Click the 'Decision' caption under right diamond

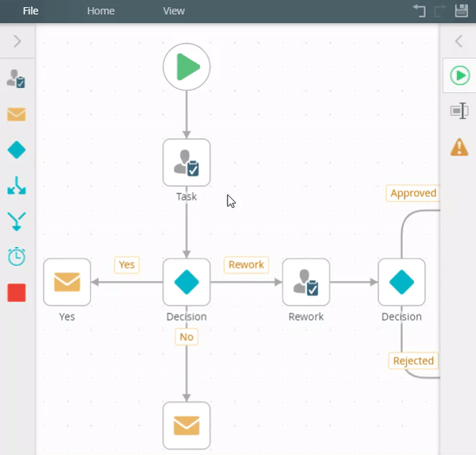401,317
